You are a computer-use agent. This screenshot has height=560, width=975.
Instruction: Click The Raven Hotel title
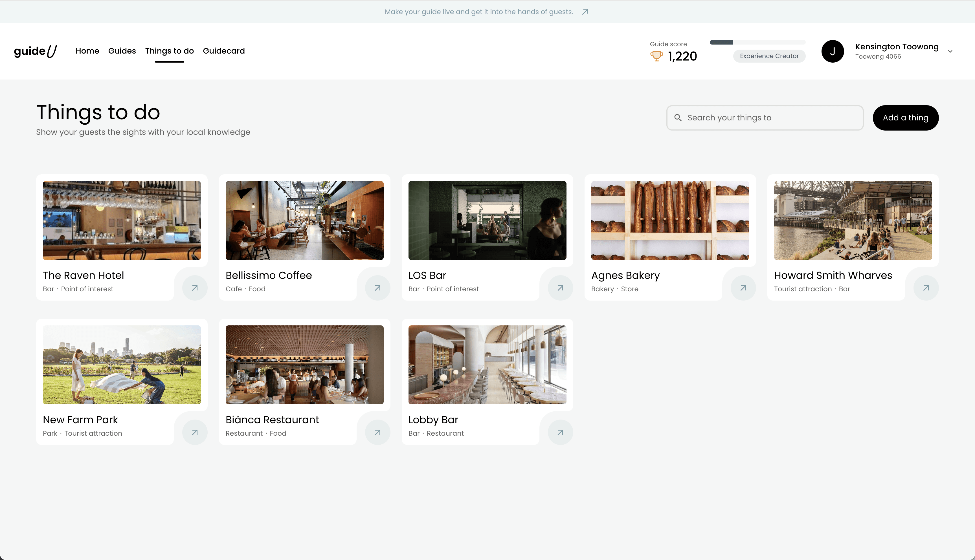(x=83, y=275)
